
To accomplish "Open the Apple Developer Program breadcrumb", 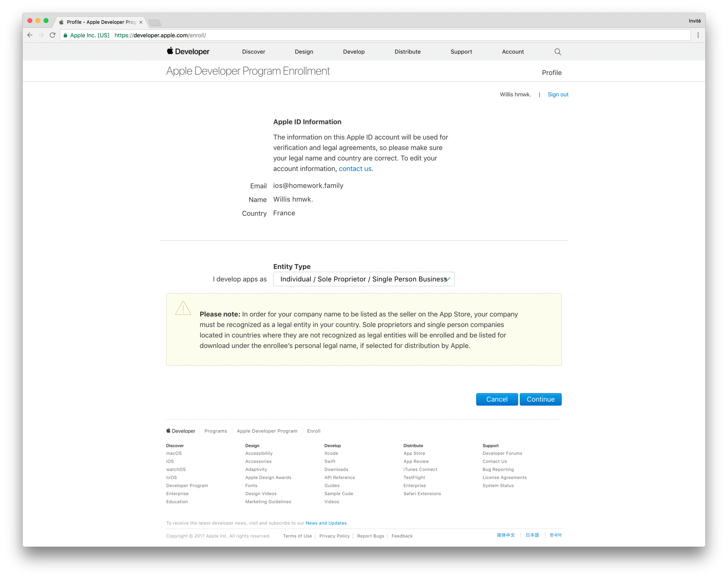I will (x=267, y=431).
